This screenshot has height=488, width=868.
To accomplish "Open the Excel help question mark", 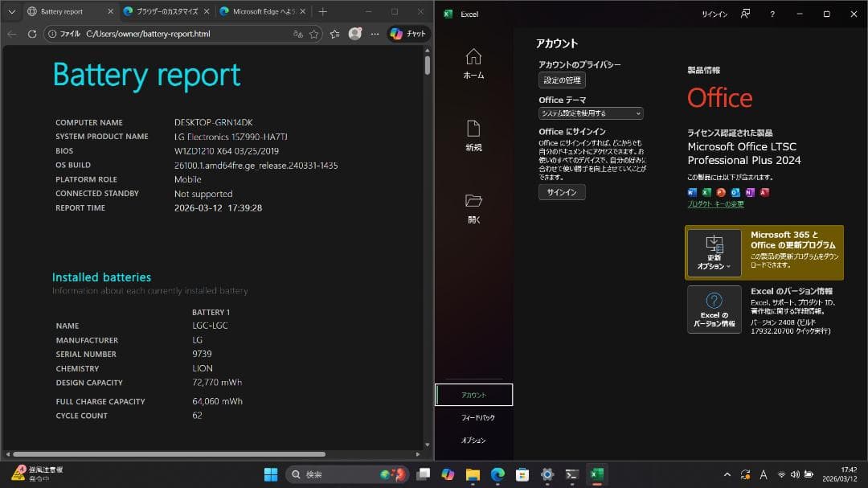I will [x=772, y=14].
